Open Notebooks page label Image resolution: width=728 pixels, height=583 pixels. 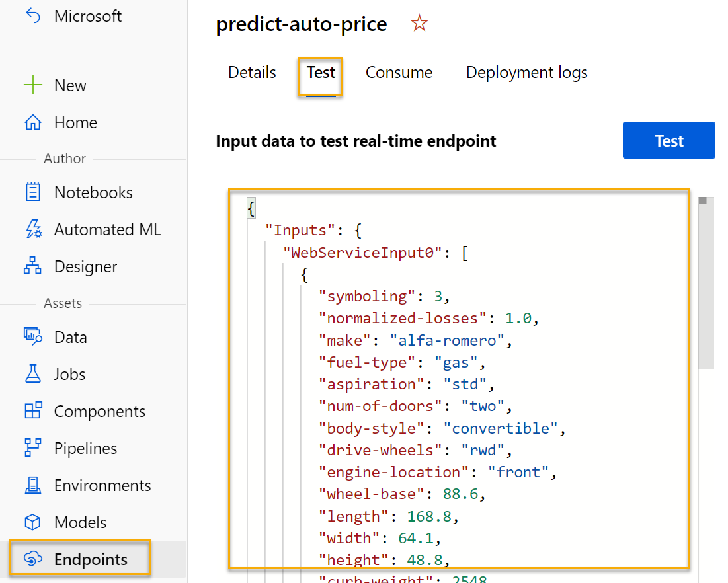[x=93, y=192]
